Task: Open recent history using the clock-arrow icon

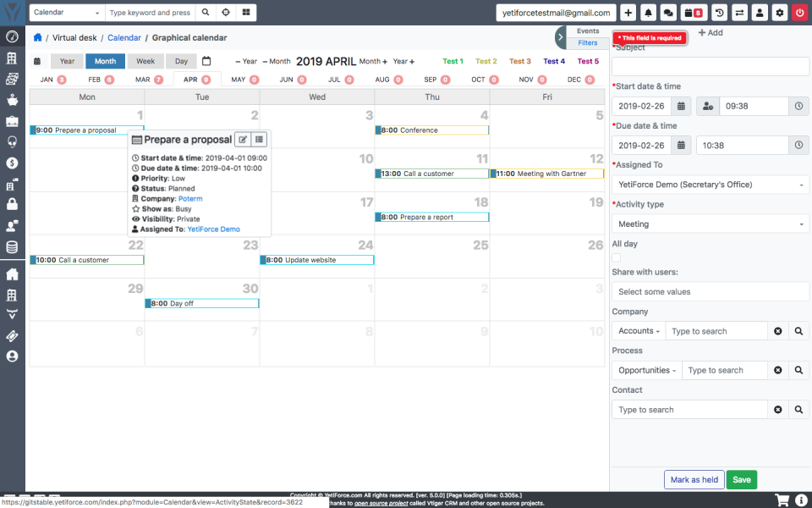Action: 720,12
